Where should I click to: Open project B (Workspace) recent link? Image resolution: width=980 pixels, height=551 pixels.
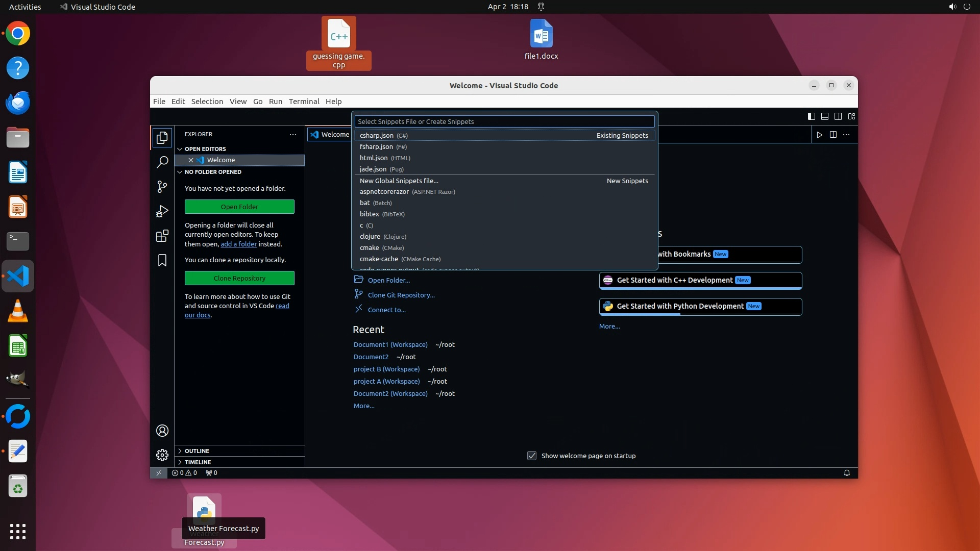coord(386,369)
